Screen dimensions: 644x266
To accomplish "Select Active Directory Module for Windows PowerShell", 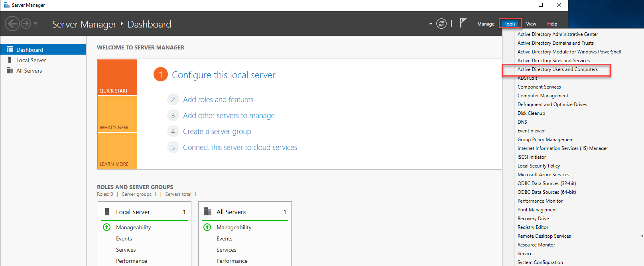I will (x=569, y=52).
